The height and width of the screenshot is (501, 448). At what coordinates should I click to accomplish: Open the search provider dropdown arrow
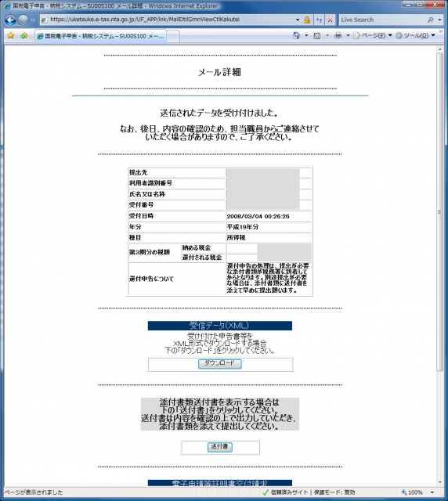(439, 20)
